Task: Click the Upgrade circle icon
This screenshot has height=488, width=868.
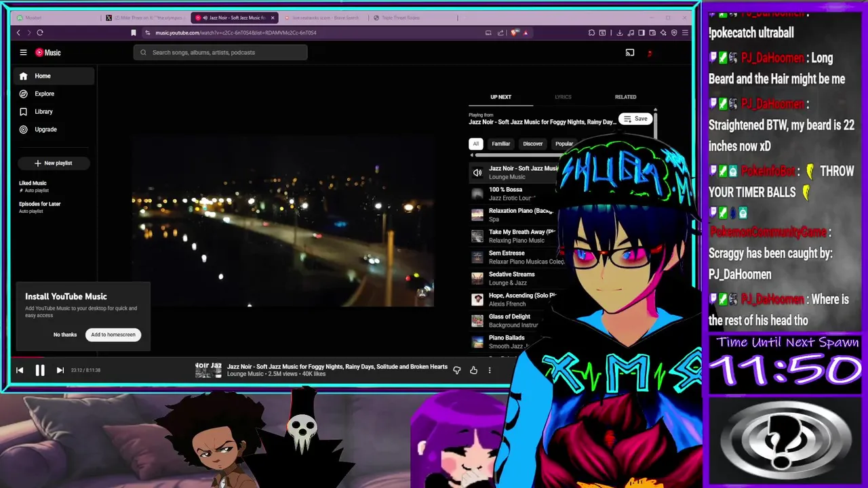Action: click(x=23, y=129)
